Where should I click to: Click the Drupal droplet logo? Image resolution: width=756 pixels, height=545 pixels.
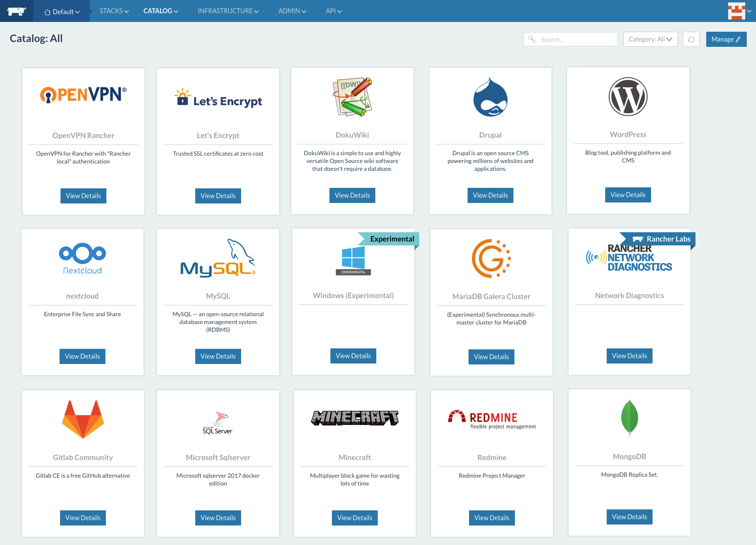(490, 97)
